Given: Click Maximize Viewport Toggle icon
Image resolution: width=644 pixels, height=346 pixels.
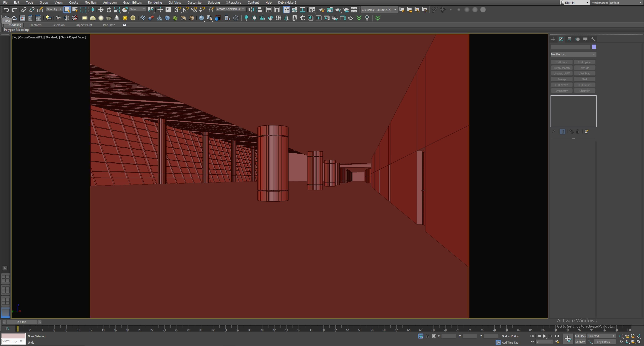Looking at the screenshot, I should [x=638, y=342].
